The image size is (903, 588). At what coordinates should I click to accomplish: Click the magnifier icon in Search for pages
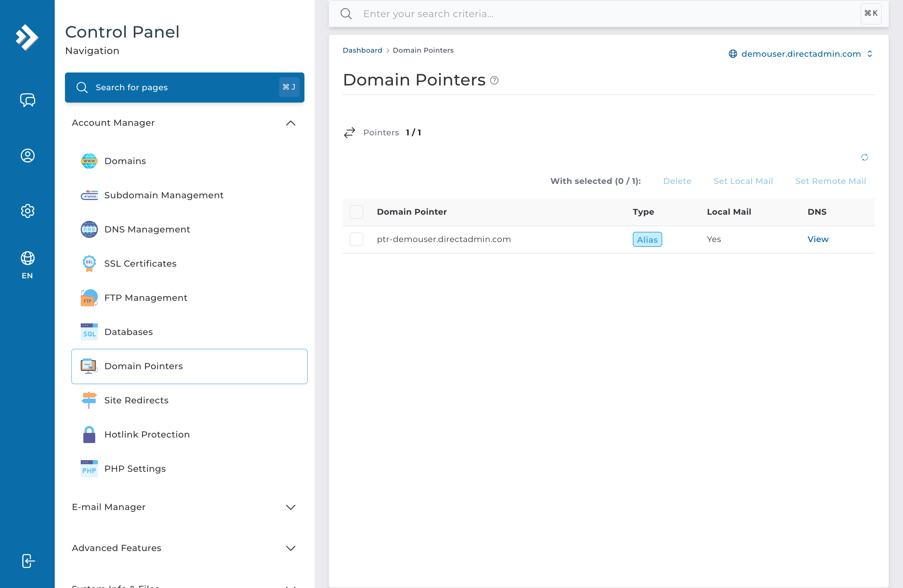click(x=82, y=88)
